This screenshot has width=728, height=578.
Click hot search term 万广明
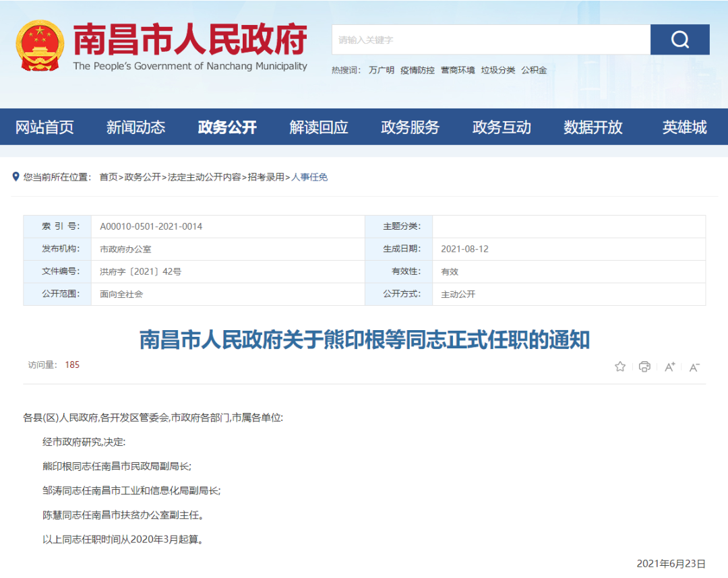click(x=381, y=70)
